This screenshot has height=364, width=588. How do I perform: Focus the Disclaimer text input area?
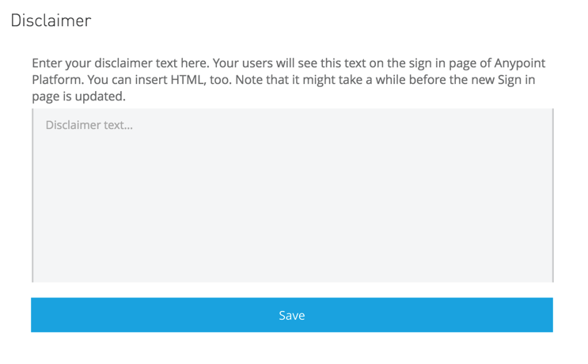pos(292,195)
